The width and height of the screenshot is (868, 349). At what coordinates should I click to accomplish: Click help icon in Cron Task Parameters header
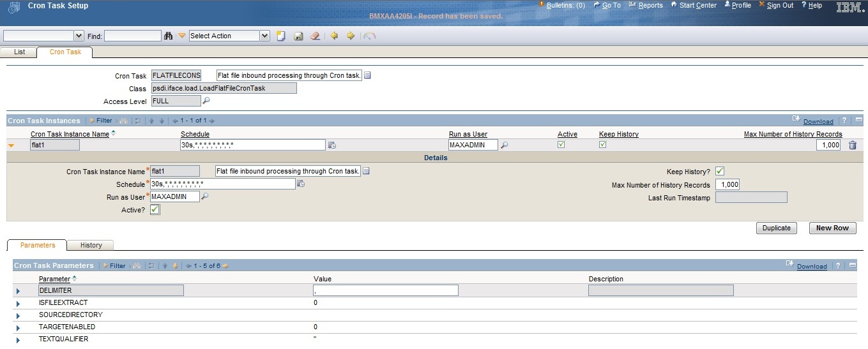(x=838, y=265)
